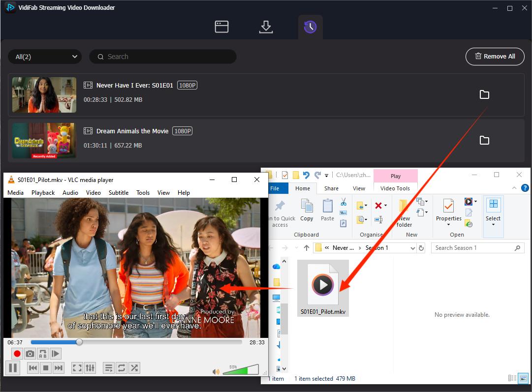This screenshot has width=532, height=392.
Task: Advance frame-by-frame in VLC
Action: [x=56, y=353]
